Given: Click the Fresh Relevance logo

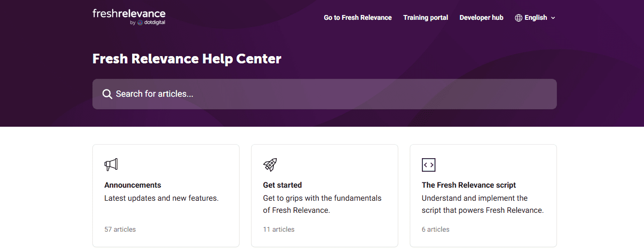Looking at the screenshot, I should coord(129,16).
